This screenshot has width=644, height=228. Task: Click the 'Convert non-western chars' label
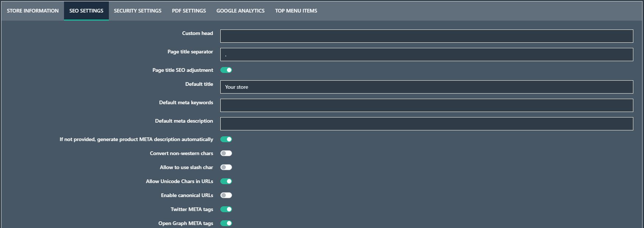click(x=181, y=153)
